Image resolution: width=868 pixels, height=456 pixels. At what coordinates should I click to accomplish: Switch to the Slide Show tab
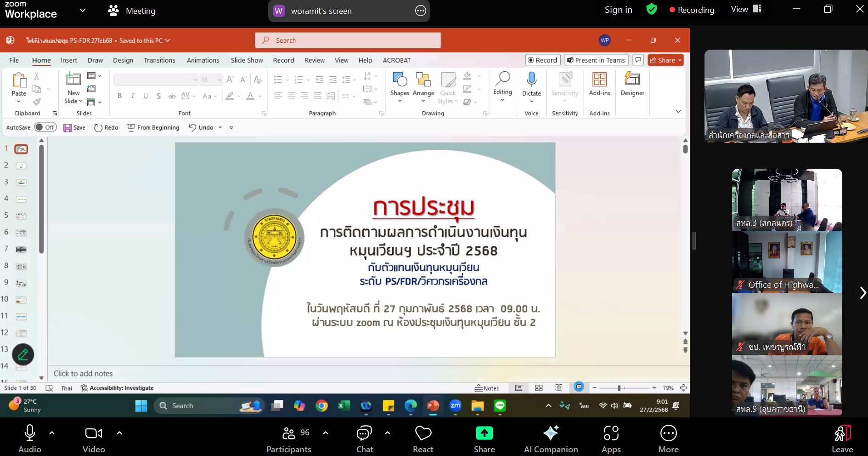[x=247, y=60]
